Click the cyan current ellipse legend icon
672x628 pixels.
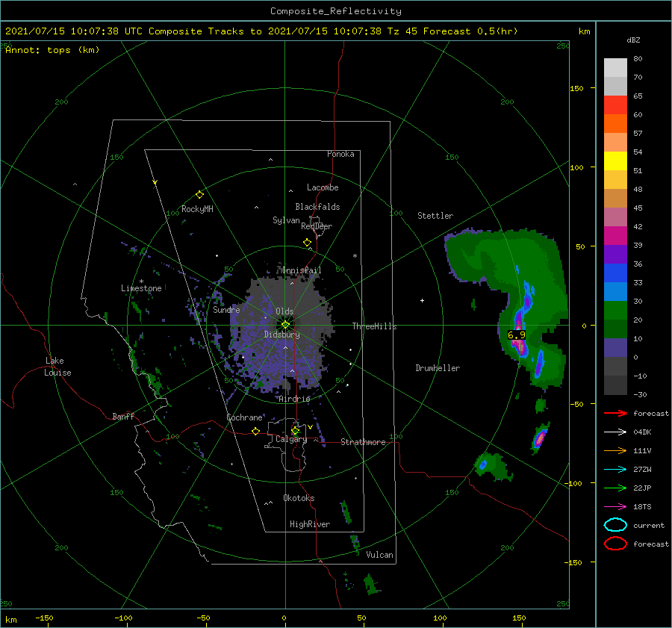[615, 525]
